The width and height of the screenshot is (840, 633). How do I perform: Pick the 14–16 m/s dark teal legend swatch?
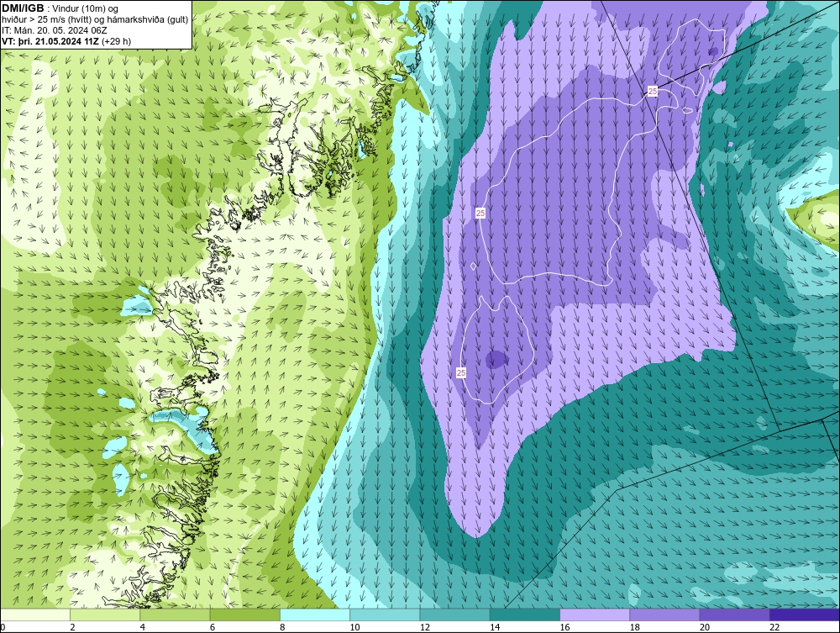pyautogui.click(x=525, y=615)
